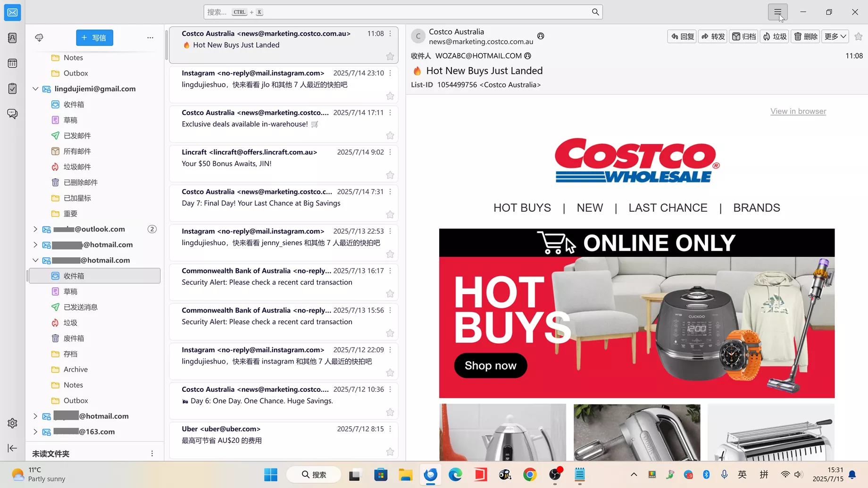The image size is (868, 488).
Task: Collapse the lingdujiemi@gmail.com account tree
Action: [35, 89]
